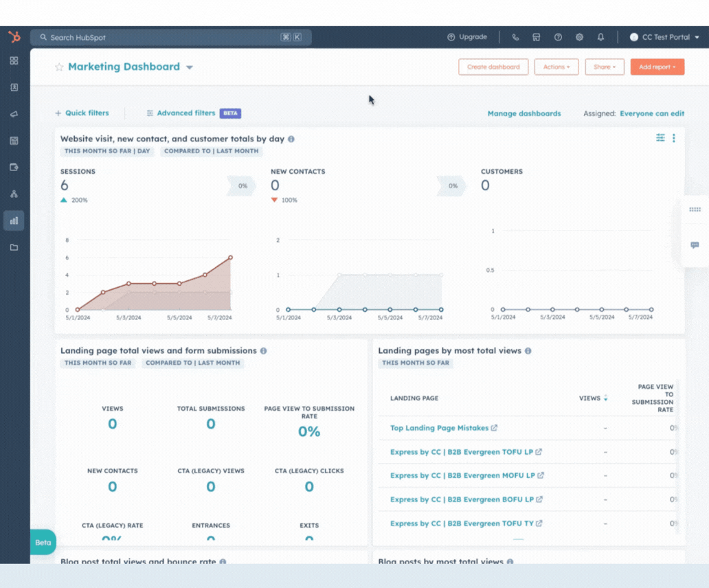709x588 pixels.
Task: Open the Add report dropdown button
Action: [657, 67]
